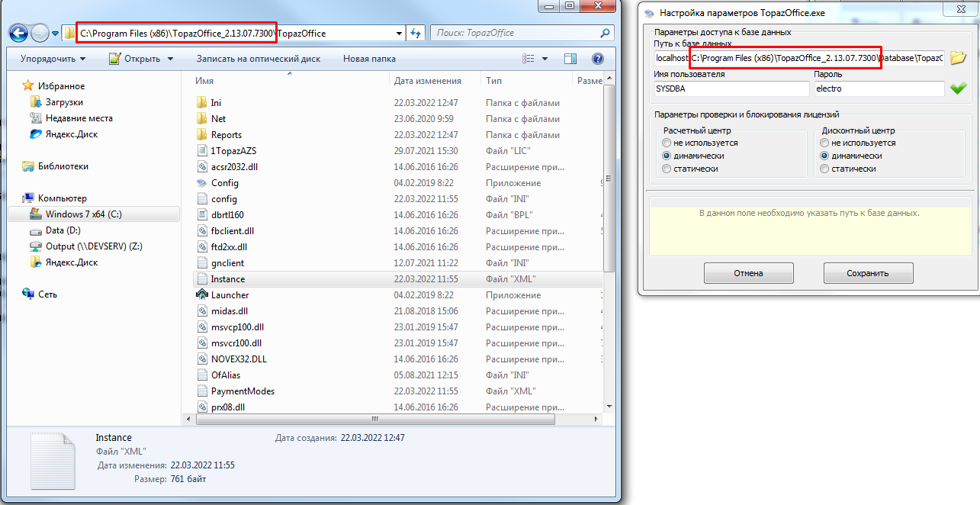
Task: Click the Избранное star icon in navigation pane
Action: coord(28,86)
